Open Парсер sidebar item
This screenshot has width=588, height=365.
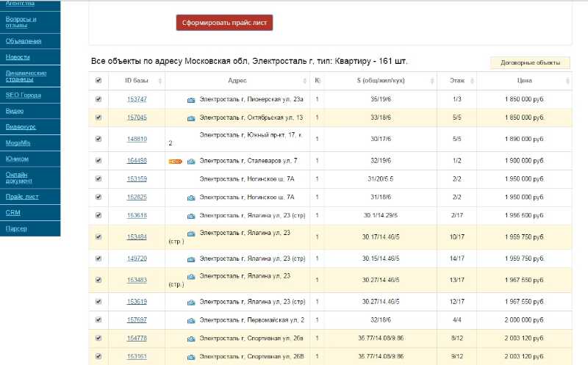coord(16,228)
